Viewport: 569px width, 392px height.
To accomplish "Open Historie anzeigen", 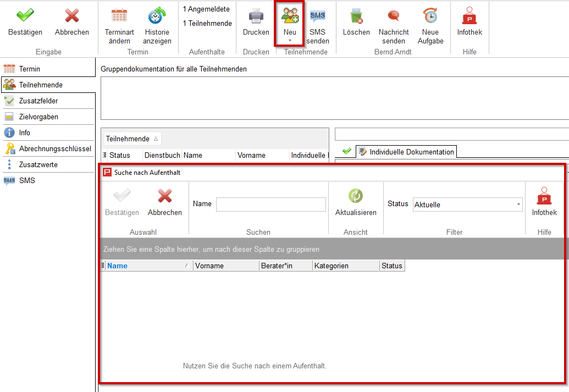I will 157,16.
